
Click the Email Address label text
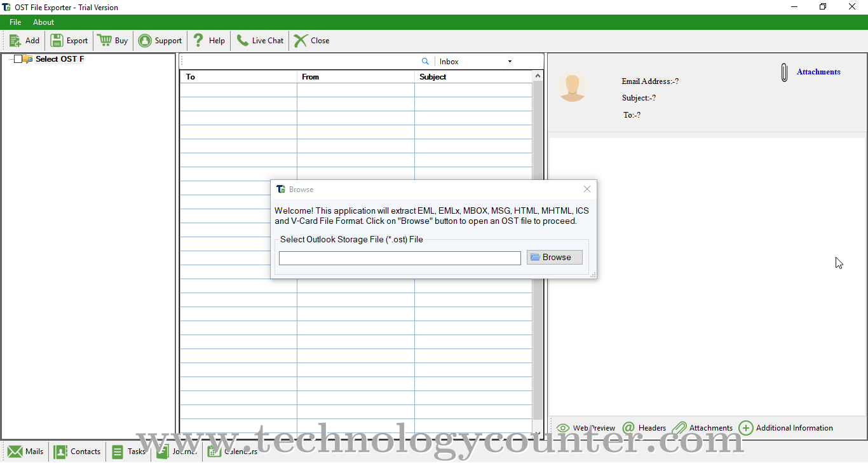coord(650,81)
